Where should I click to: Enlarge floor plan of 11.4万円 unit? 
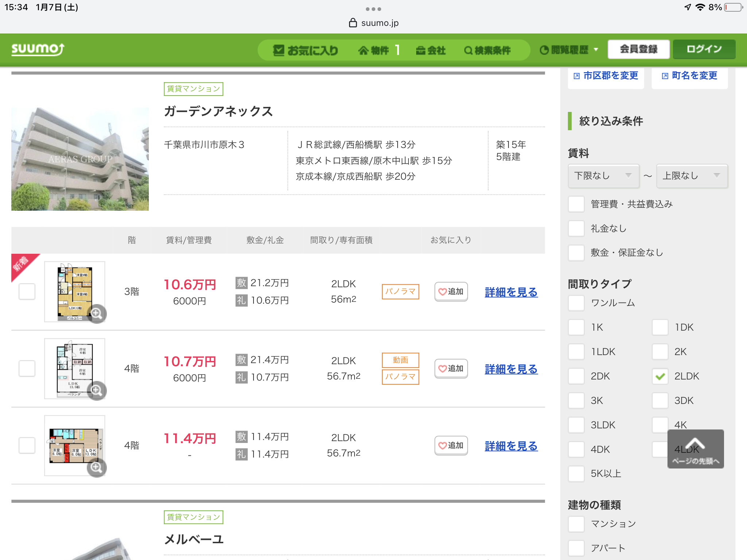pos(97,467)
